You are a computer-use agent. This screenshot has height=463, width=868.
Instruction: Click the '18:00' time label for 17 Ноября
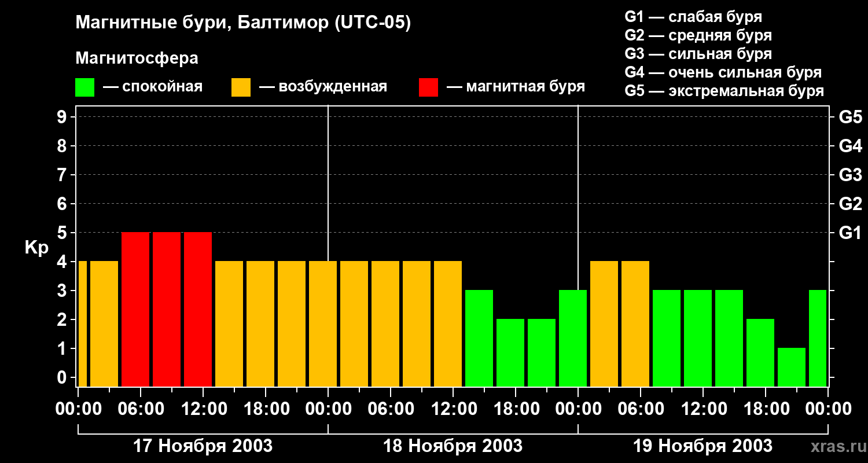(266, 409)
